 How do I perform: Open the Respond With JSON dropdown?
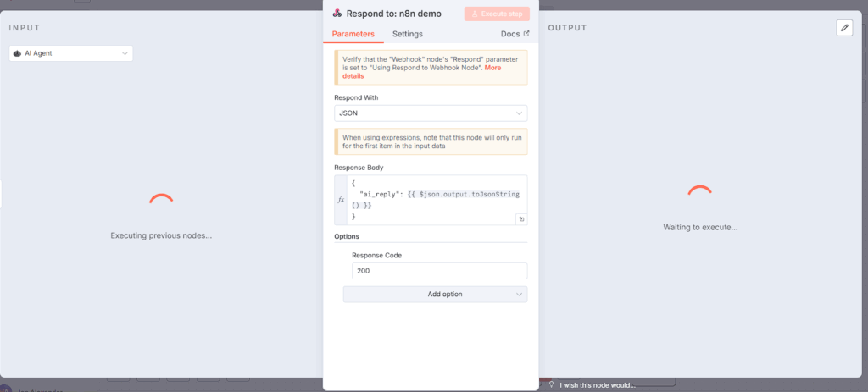(431, 113)
